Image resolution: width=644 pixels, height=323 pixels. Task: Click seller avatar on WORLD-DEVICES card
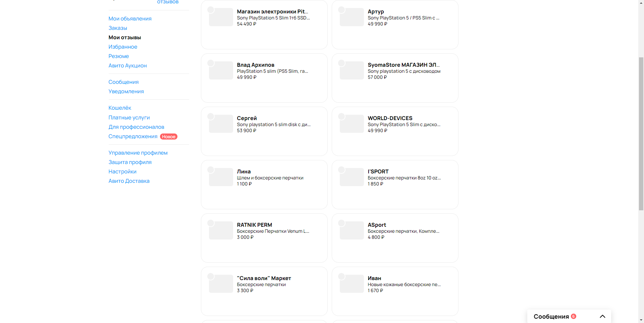[341, 116]
